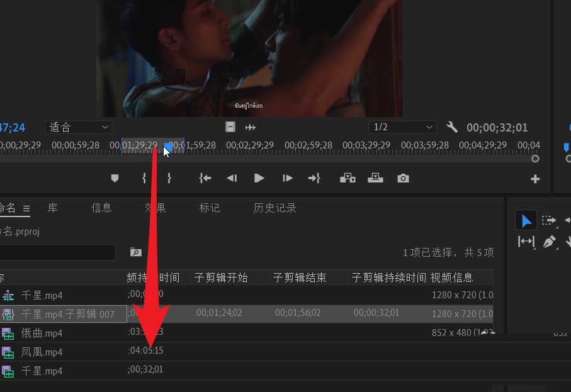The image size is (571, 392).
Task: Click the video preview frame
Action: click(249, 59)
